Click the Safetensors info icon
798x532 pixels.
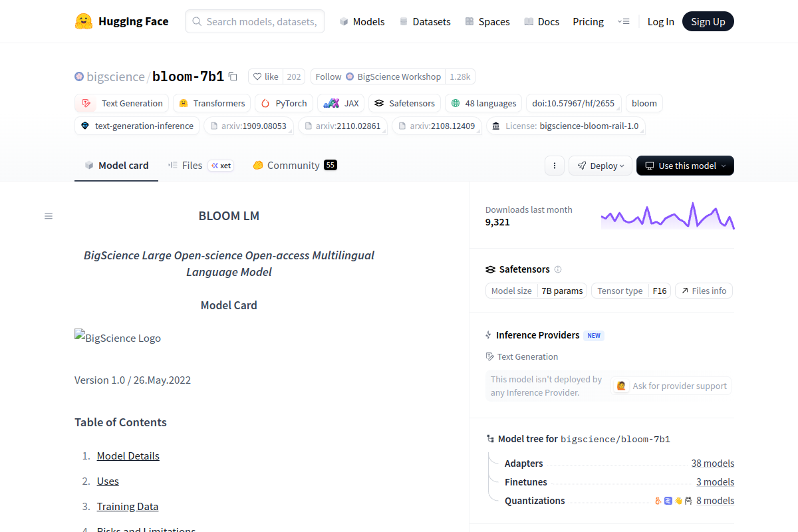[x=558, y=269]
